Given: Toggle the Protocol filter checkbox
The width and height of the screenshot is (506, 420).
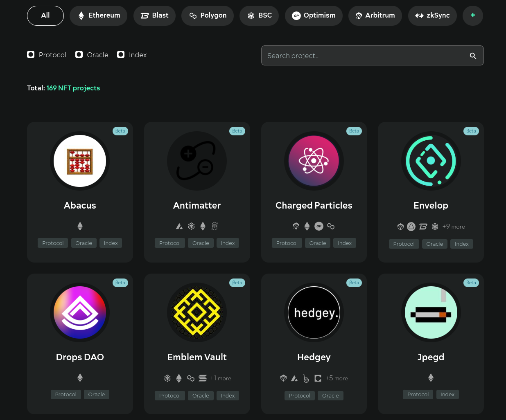Looking at the screenshot, I should pos(31,54).
